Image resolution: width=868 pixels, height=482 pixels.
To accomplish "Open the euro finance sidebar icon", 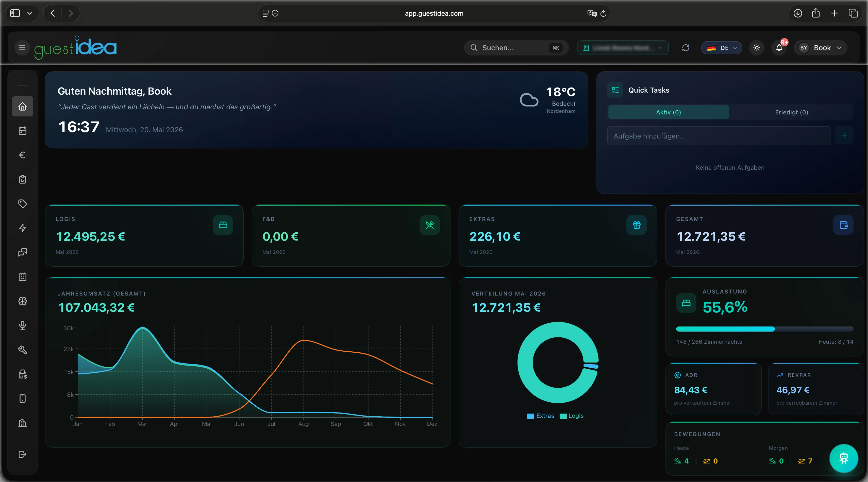I will pyautogui.click(x=23, y=155).
